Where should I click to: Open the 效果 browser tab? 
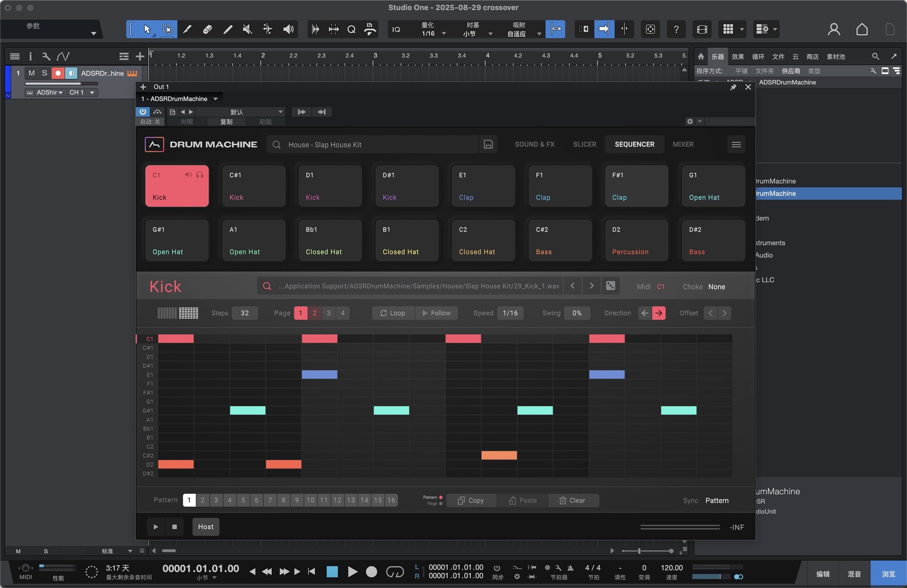click(737, 57)
